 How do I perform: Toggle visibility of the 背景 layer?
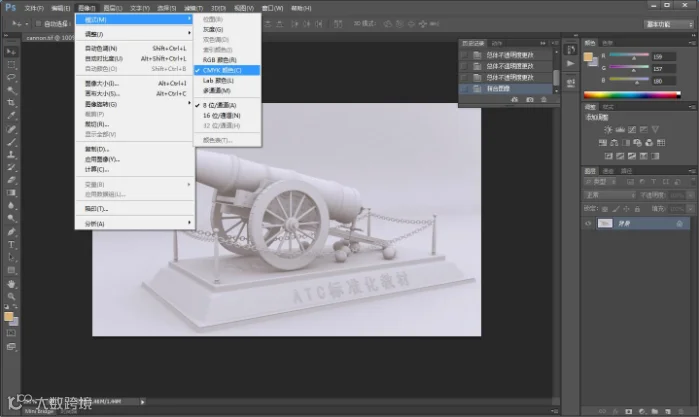click(x=588, y=223)
